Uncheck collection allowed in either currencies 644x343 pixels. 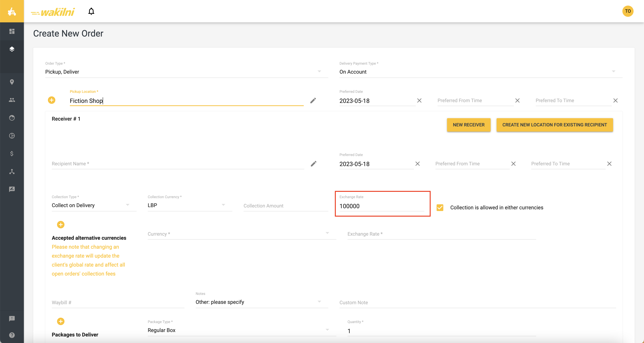pyautogui.click(x=440, y=208)
